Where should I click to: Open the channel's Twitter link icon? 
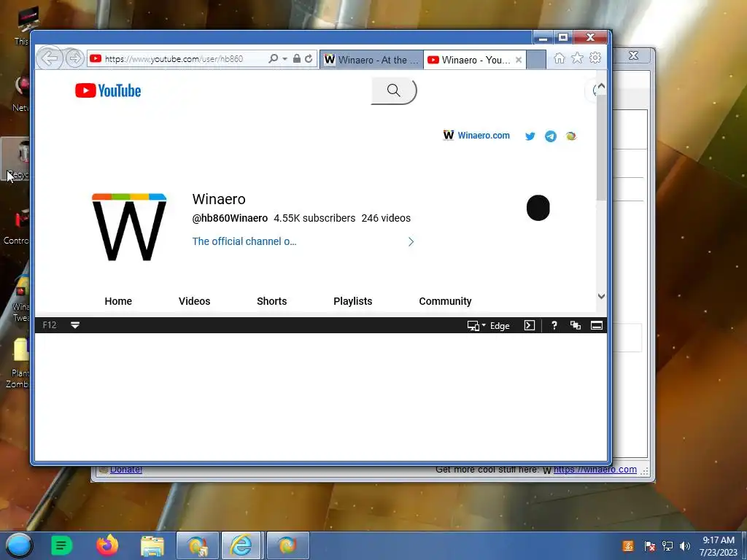point(530,136)
